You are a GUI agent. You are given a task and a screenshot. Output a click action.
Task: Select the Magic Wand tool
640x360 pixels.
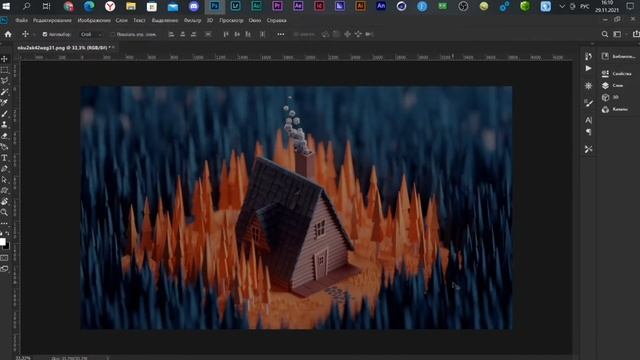click(4, 92)
